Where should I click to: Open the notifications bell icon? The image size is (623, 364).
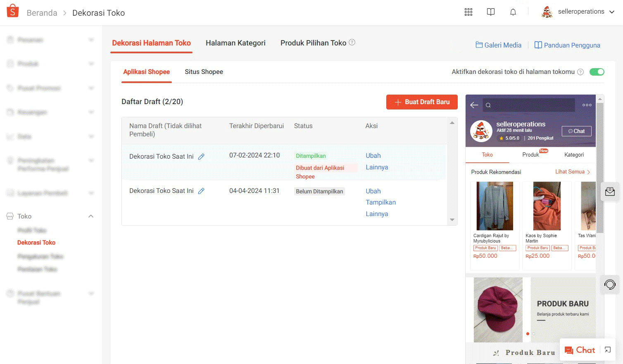tap(513, 12)
